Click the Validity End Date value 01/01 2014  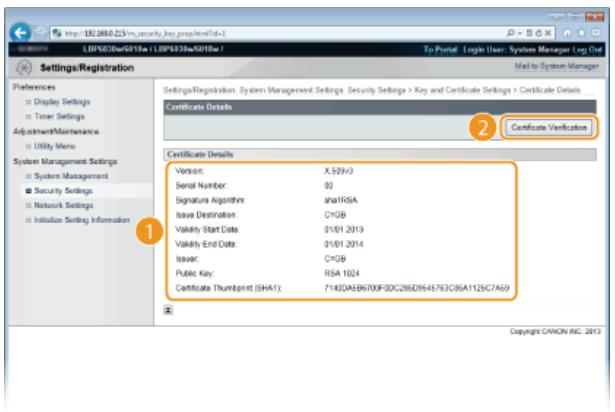pyautogui.click(x=344, y=244)
